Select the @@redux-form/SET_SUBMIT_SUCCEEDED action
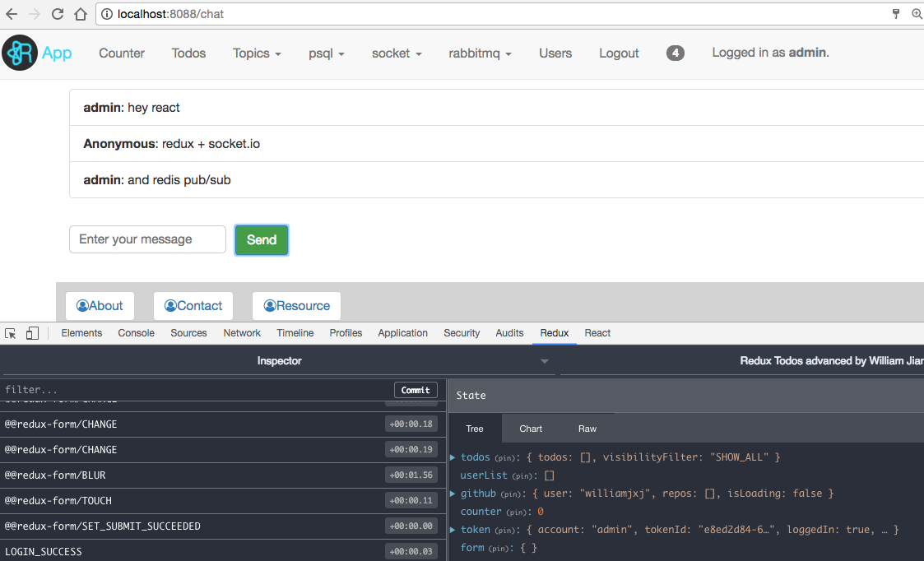The height and width of the screenshot is (561, 924). [223, 526]
